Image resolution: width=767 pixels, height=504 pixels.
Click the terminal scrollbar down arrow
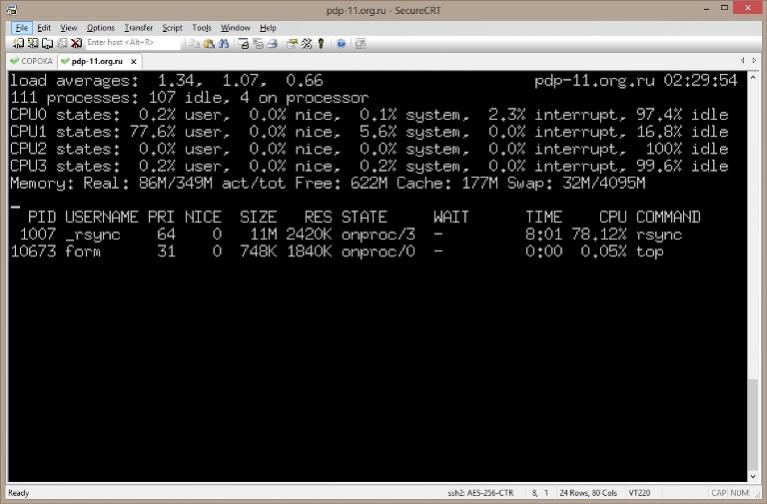(x=755, y=476)
